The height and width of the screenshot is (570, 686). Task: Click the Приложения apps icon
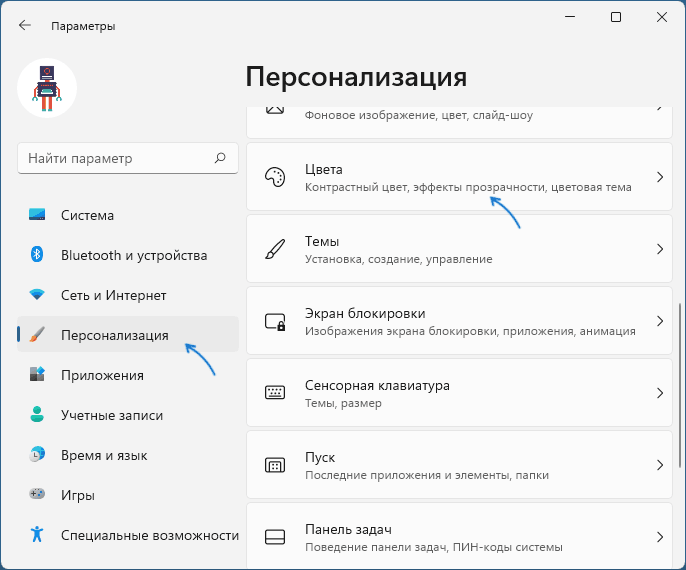37,374
